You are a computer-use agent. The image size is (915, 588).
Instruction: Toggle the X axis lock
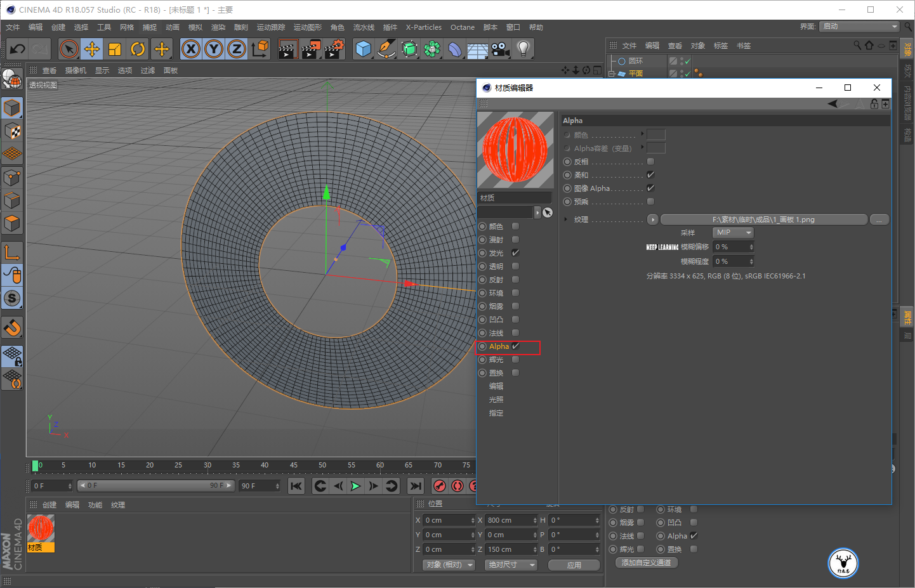click(x=191, y=49)
